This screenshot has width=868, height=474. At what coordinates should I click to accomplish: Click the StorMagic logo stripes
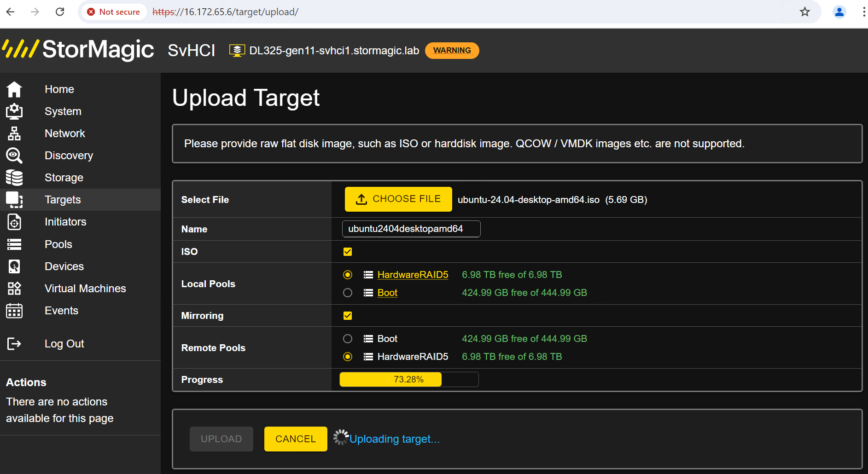20,49
